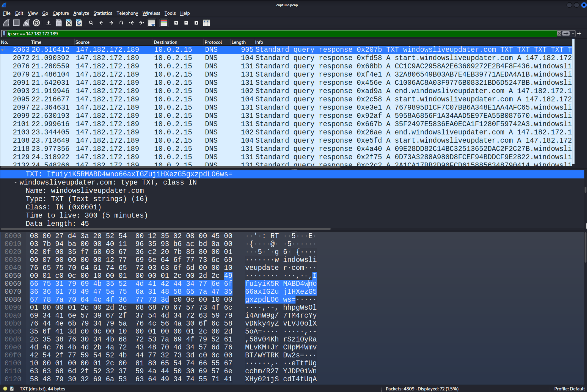Go to specified packet icon
Viewport: 587px width, 392px height.
point(121,23)
